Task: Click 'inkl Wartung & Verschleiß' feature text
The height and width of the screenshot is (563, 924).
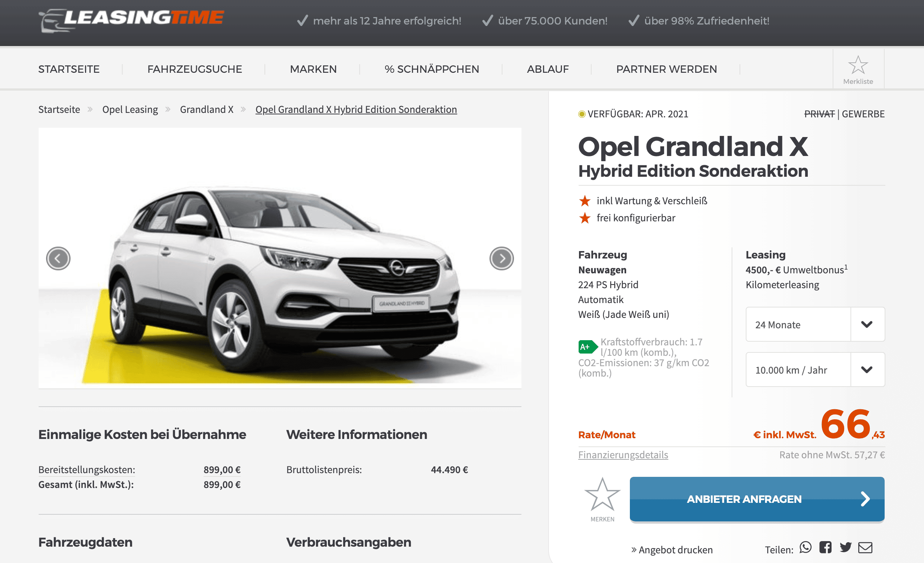Action: [x=652, y=201]
